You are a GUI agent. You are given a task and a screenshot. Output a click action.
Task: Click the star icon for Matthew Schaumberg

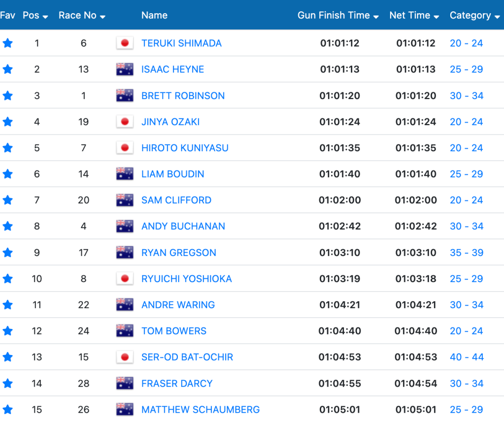[7, 409]
